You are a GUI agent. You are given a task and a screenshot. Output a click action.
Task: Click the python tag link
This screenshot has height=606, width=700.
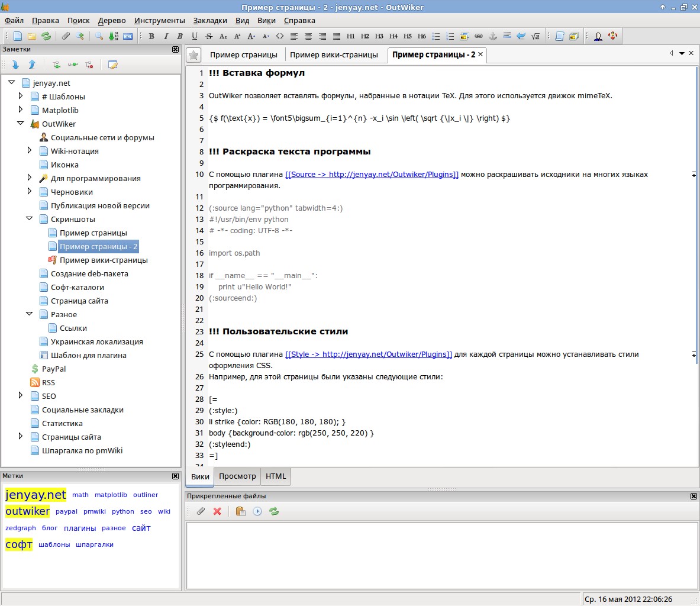[x=123, y=511]
